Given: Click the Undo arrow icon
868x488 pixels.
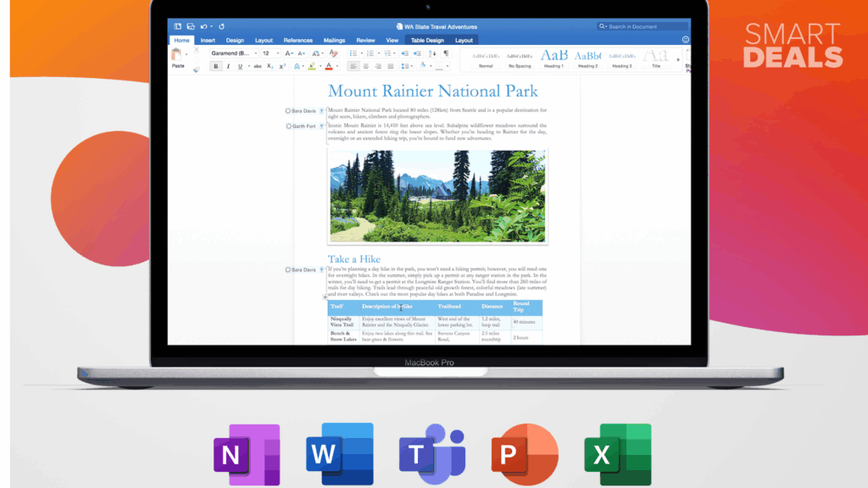Looking at the screenshot, I should 203,26.
